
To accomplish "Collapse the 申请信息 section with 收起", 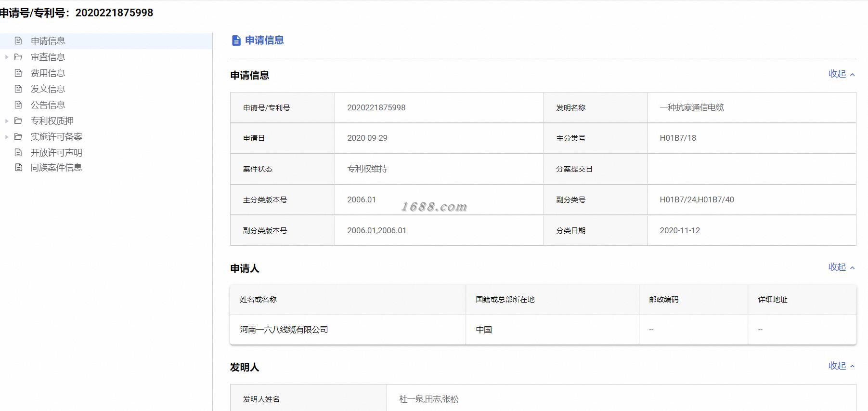I will click(x=842, y=74).
